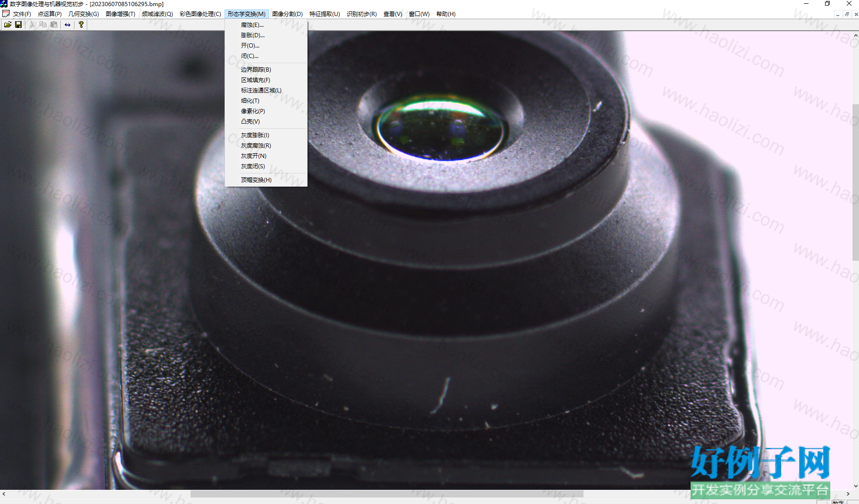Viewport: 859px width, 504px height.
Task: Click the Copy toolbar icon
Action: pos(43,25)
